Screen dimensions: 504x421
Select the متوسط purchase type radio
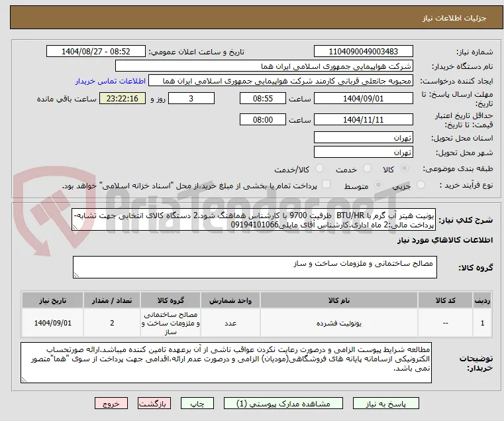378,185
